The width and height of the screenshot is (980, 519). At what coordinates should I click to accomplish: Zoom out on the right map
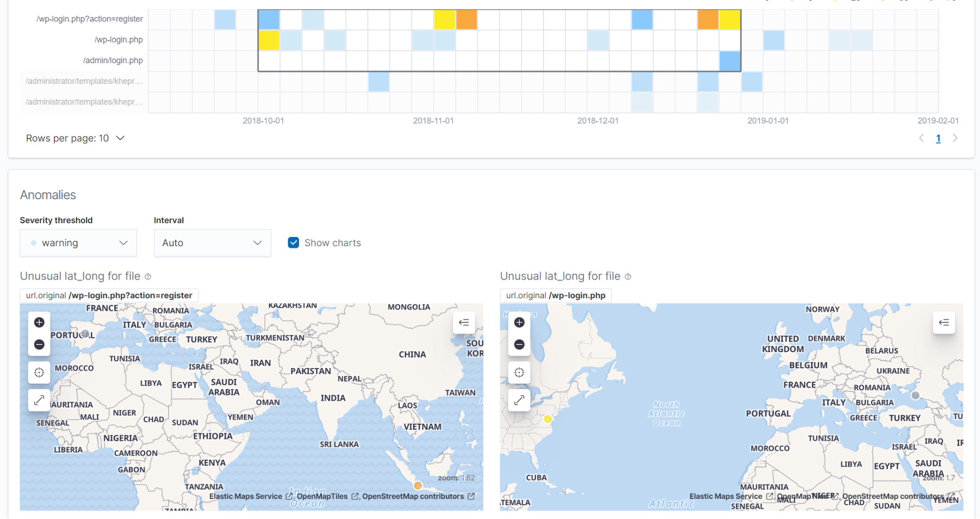(x=519, y=344)
